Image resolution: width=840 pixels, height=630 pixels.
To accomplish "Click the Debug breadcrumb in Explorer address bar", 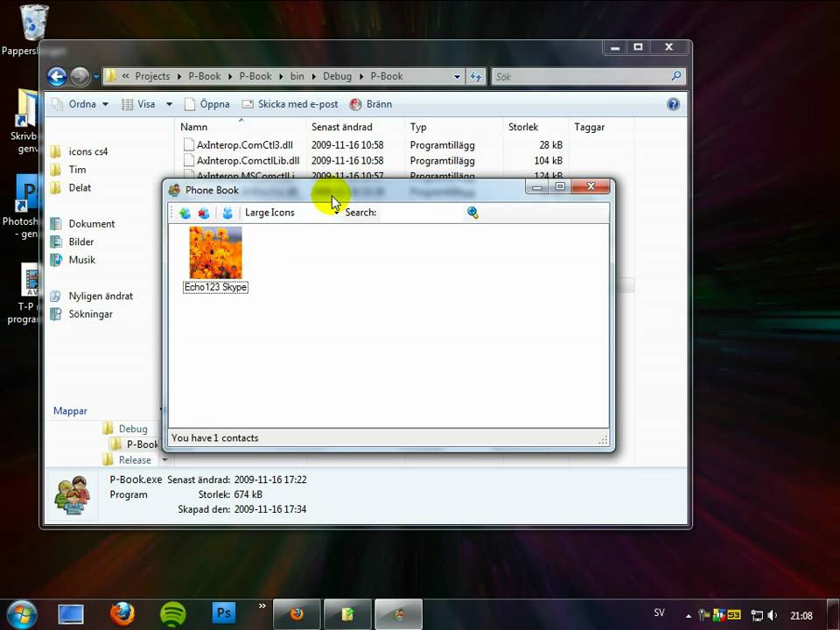I will tap(337, 76).
